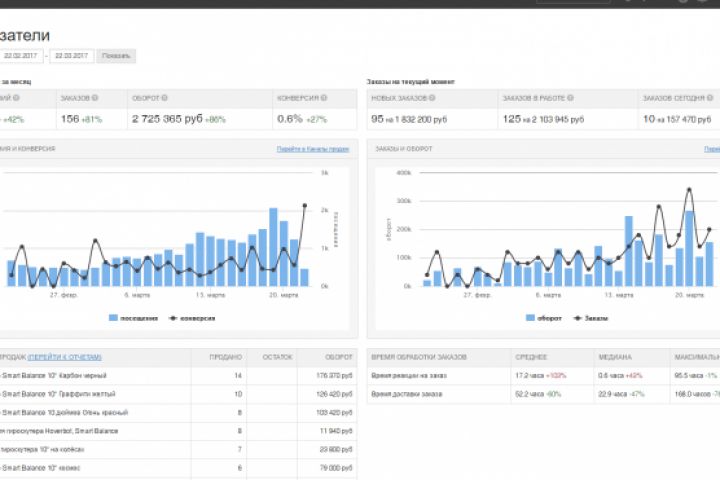
Task: Click info icon next to ЗАКАЗОВ СЕГОДНЯ
Action: tap(710, 98)
